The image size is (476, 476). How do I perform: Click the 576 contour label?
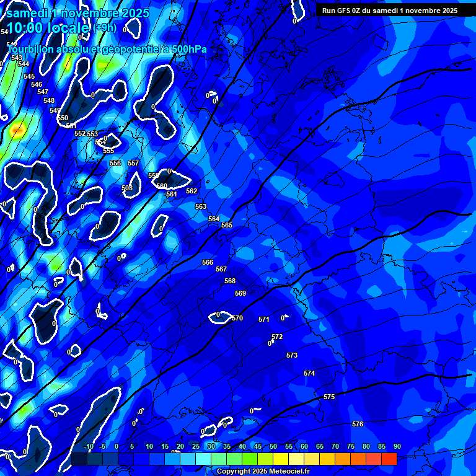(358, 424)
